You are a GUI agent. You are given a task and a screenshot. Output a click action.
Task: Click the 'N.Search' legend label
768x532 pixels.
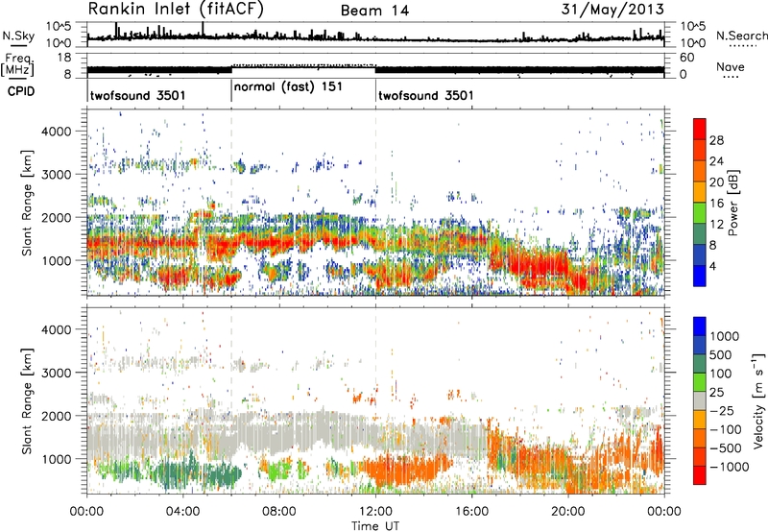(x=741, y=36)
